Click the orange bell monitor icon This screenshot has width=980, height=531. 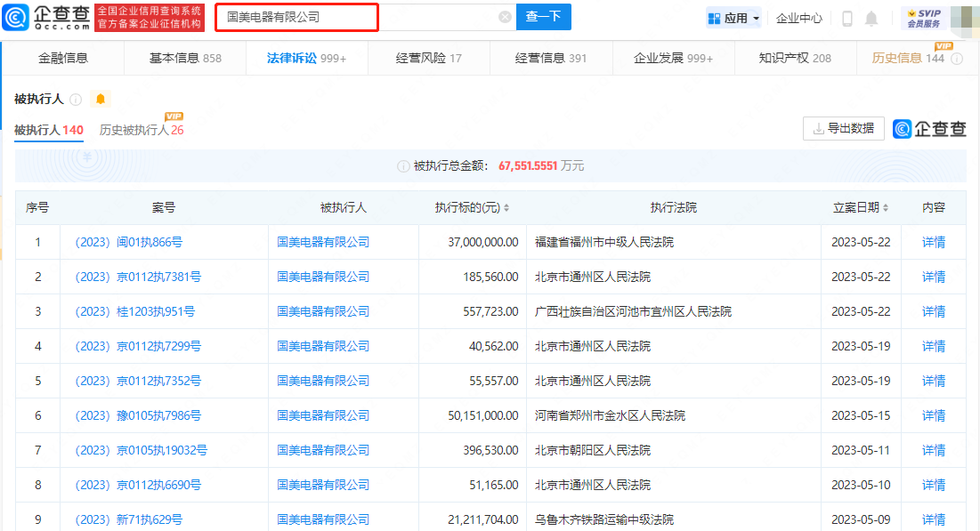pos(100,99)
